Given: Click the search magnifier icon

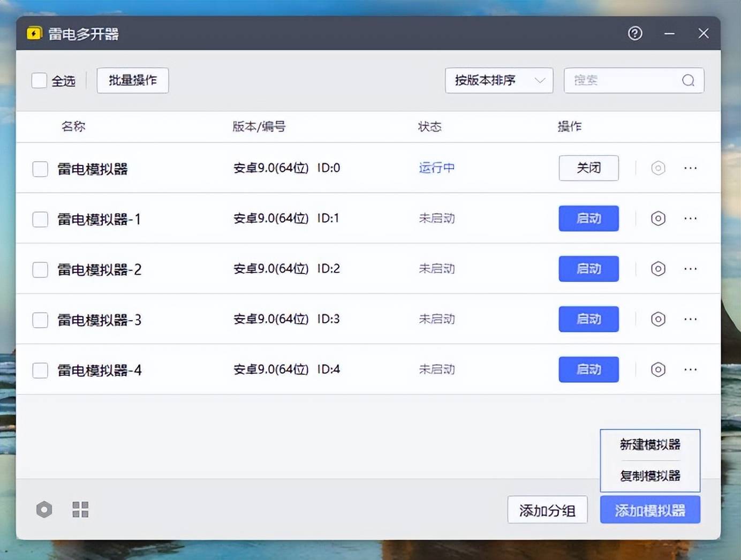Looking at the screenshot, I should point(688,80).
